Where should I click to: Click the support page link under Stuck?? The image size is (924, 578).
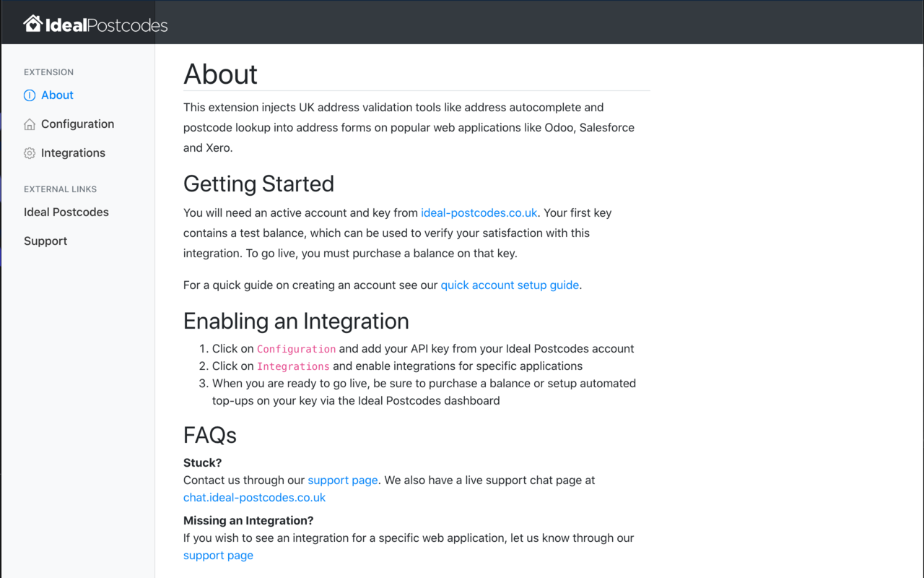click(x=343, y=480)
